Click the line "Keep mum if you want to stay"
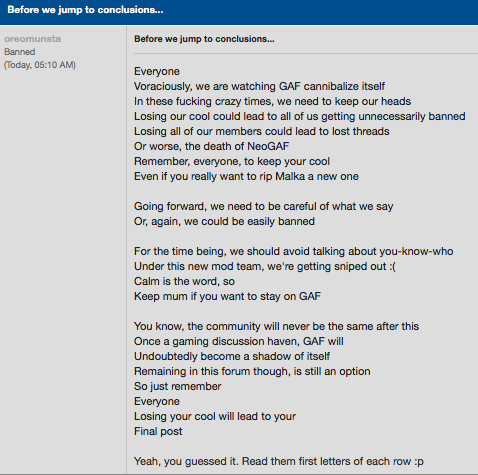Image resolution: width=478 pixels, height=475 pixels. coord(227,296)
